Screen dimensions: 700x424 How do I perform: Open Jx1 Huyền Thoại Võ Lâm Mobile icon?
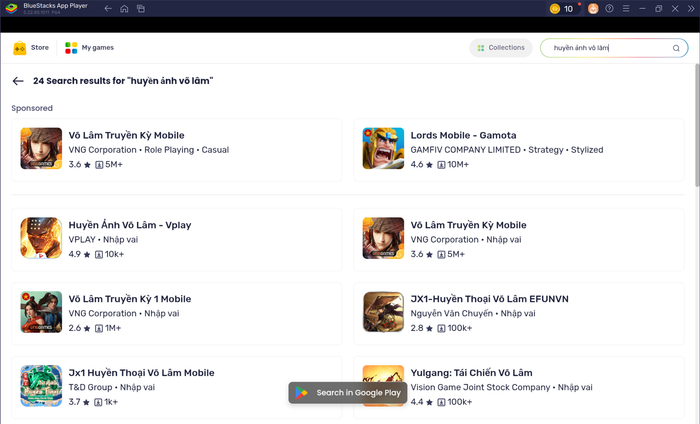(x=41, y=386)
